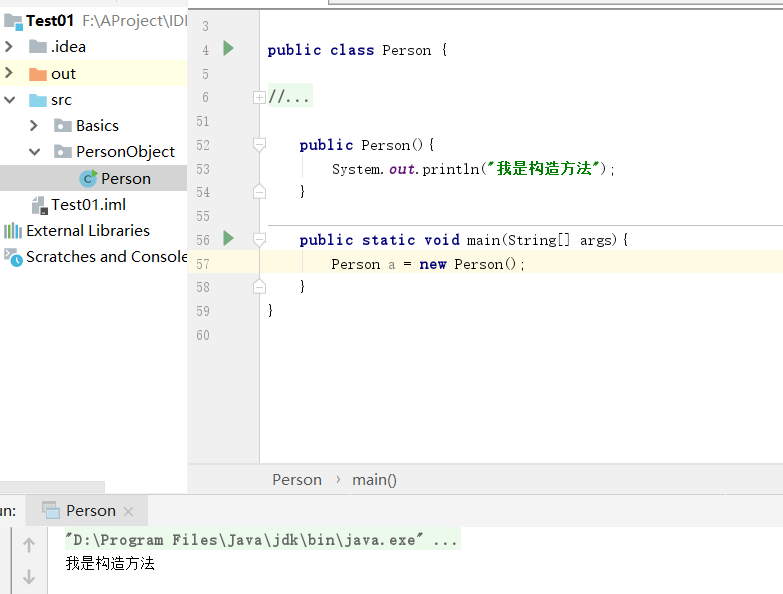This screenshot has width=783, height=594.
Task: Click the Person class file icon
Action: tap(88, 178)
